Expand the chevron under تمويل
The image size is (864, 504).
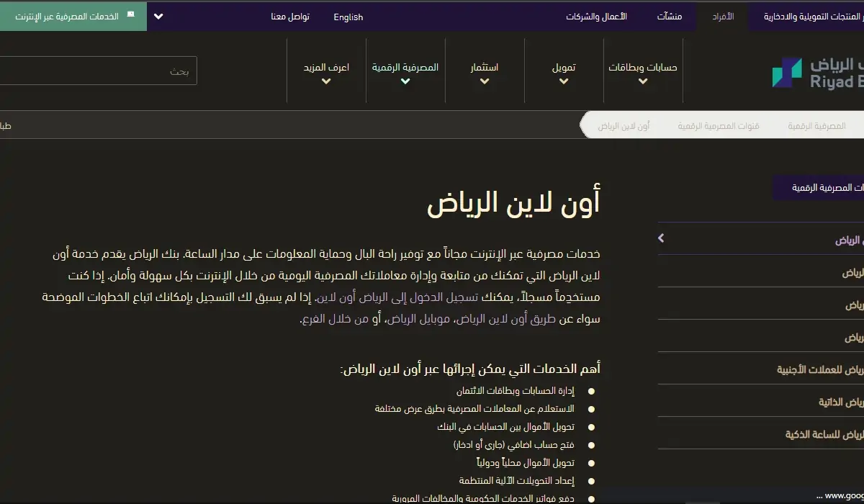click(x=564, y=81)
